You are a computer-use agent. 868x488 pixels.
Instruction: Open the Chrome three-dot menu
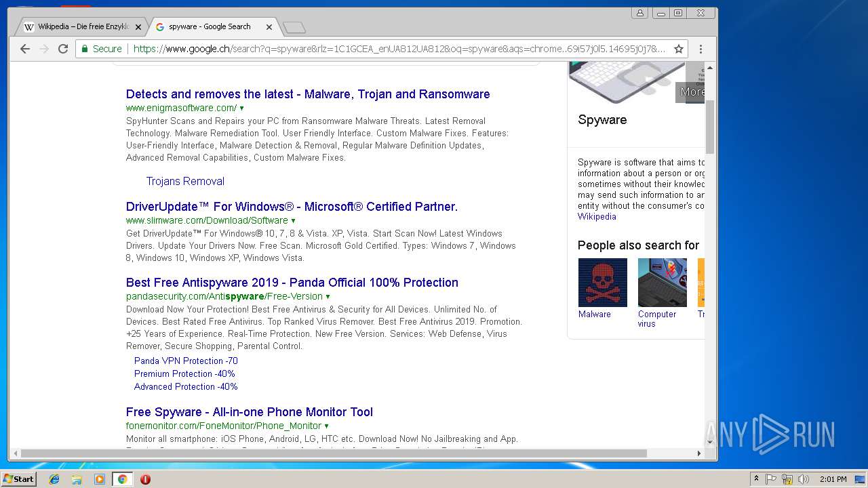pos(701,49)
